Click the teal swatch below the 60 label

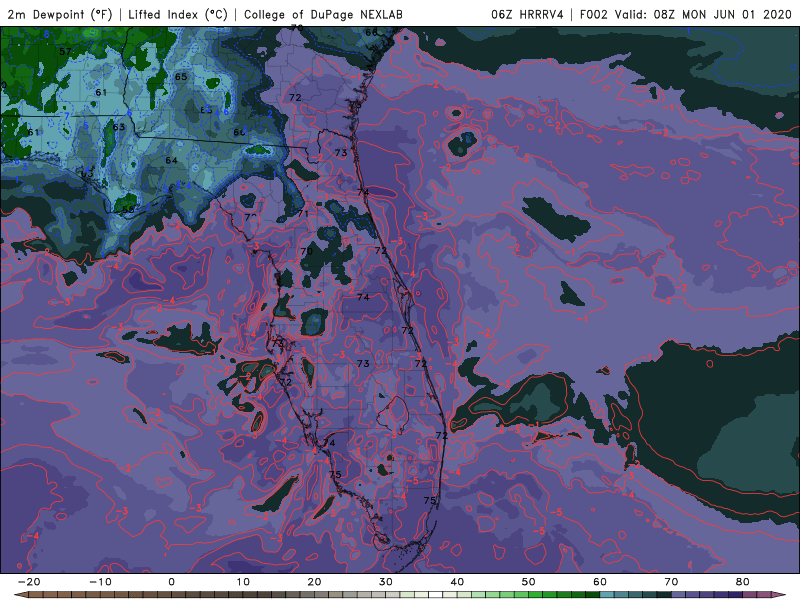607,595
